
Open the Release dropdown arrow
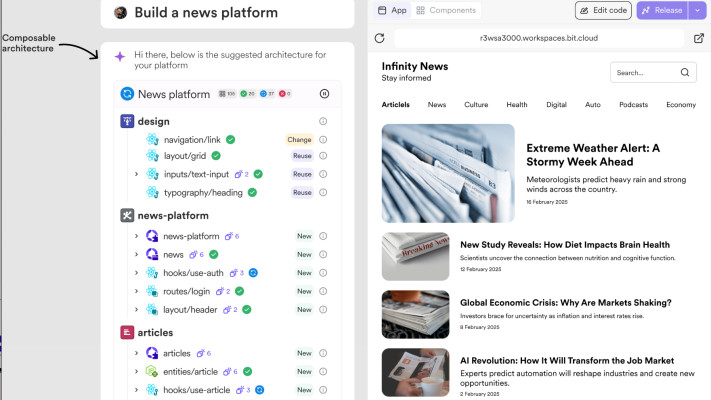point(697,10)
